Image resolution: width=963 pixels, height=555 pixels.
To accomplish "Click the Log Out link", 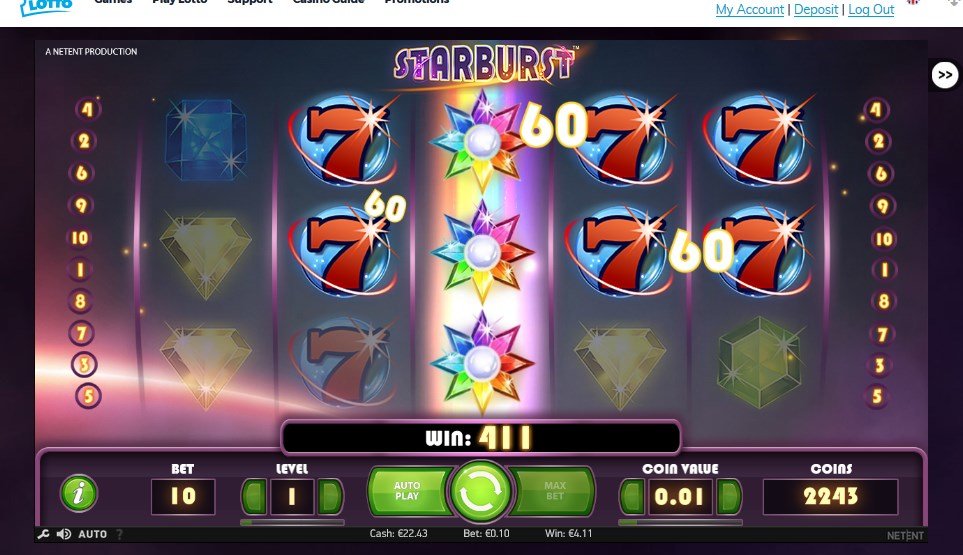I will [x=871, y=10].
